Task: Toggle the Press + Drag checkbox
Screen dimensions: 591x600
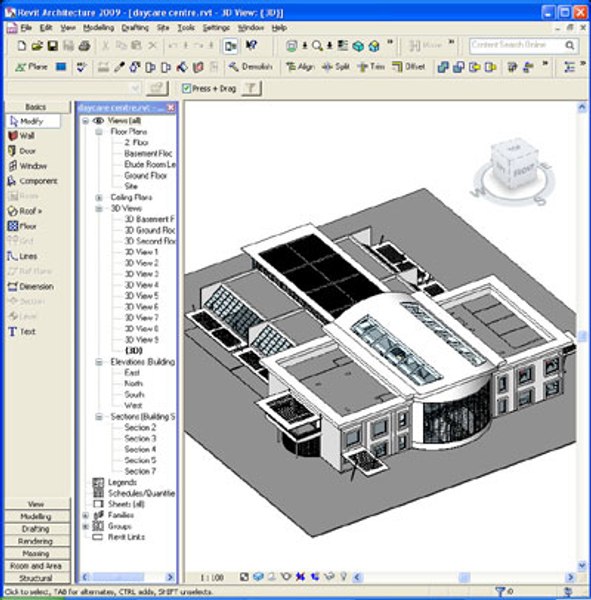Action: pyautogui.click(x=186, y=89)
